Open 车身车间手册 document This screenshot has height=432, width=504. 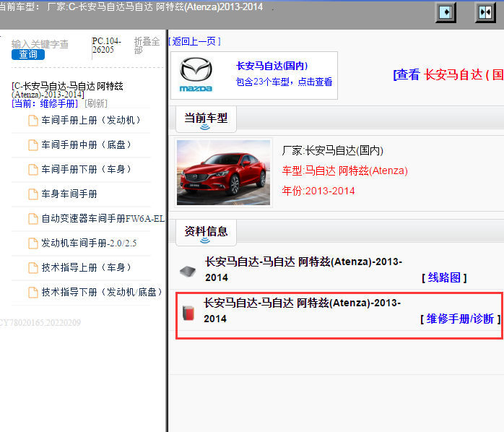[69, 194]
